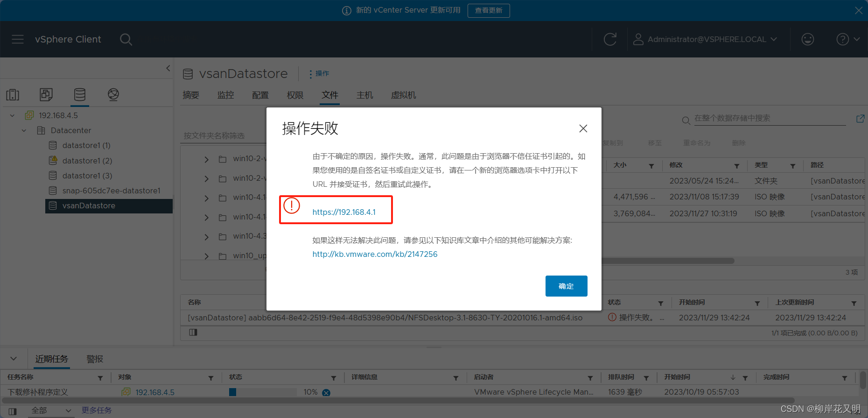Collapse the left navigation pane
The width and height of the screenshot is (868, 418).
coord(168,68)
